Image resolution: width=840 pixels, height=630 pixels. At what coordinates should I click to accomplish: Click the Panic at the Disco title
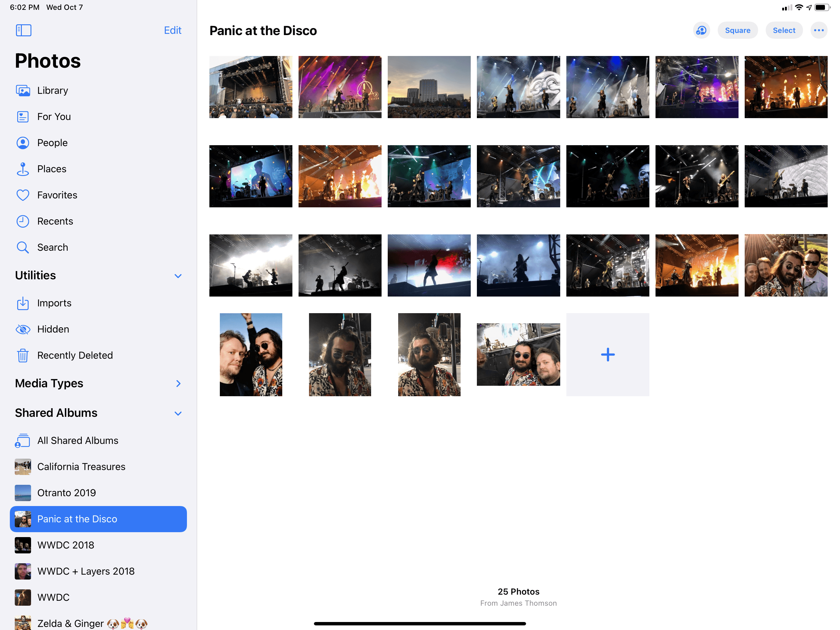click(x=263, y=30)
